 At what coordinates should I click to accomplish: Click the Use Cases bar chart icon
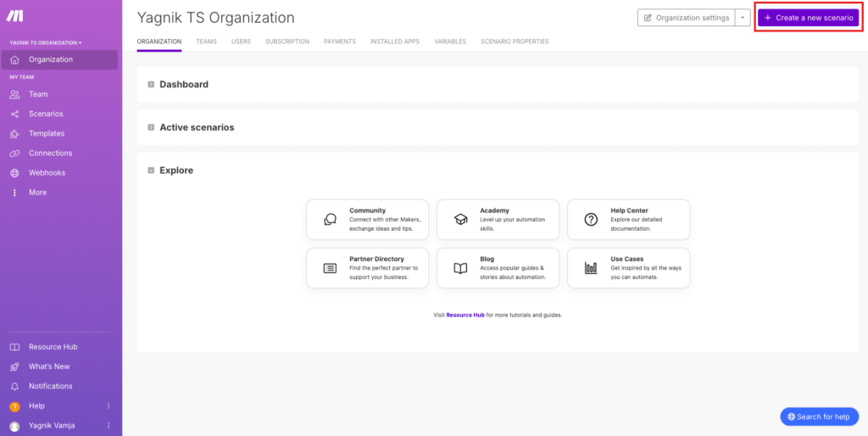591,268
